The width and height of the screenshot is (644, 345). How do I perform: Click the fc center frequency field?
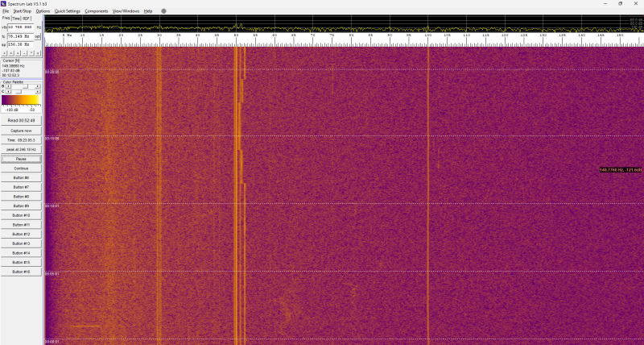pyautogui.click(x=21, y=36)
